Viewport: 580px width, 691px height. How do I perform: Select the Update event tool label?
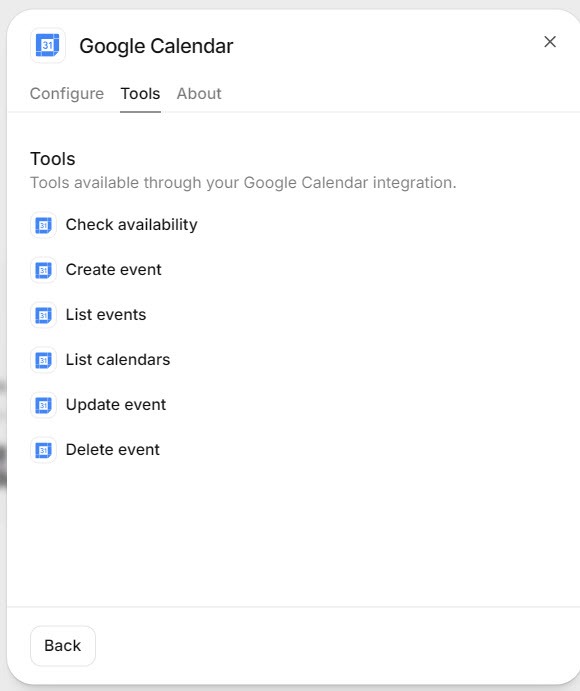point(115,405)
